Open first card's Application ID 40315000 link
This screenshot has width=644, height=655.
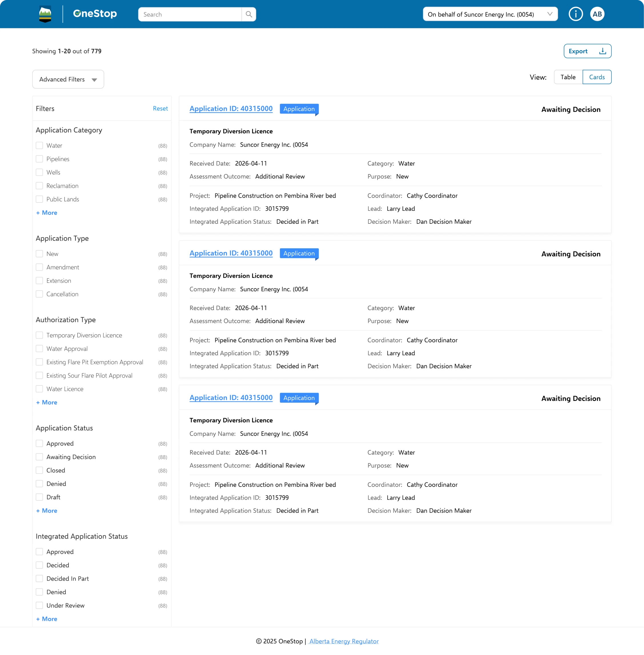point(231,109)
